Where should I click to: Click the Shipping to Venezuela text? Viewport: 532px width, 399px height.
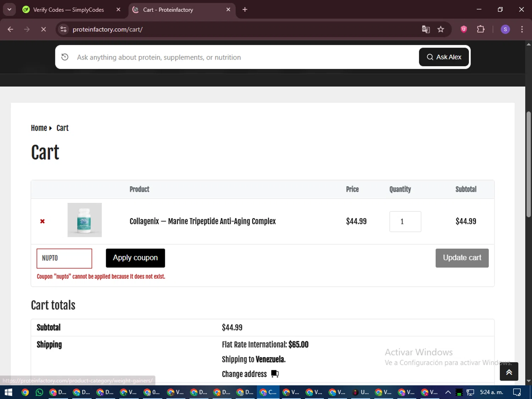[254, 360]
